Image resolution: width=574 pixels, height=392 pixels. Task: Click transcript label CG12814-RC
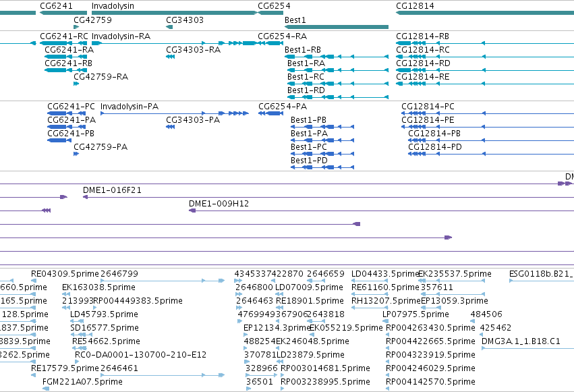tap(423, 50)
